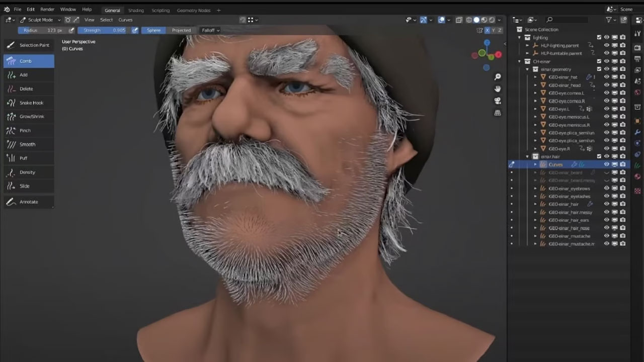Viewport: 644px width, 362px height.
Task: Toggle the lighting collection checkbox
Action: pyautogui.click(x=599, y=37)
